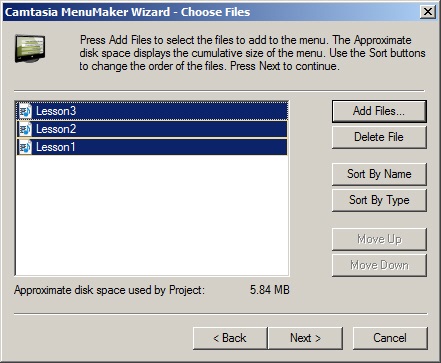
Task: Click the Lesson1 media file icon
Action: [25, 147]
